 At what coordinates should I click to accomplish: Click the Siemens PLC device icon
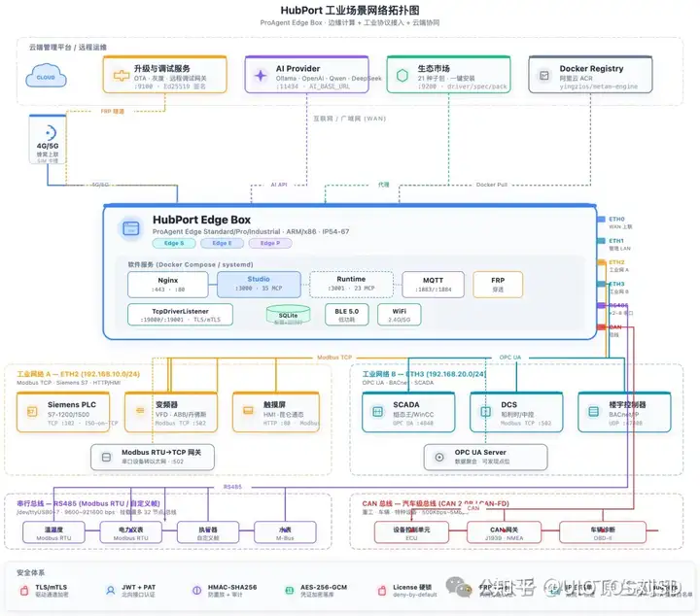(32, 411)
